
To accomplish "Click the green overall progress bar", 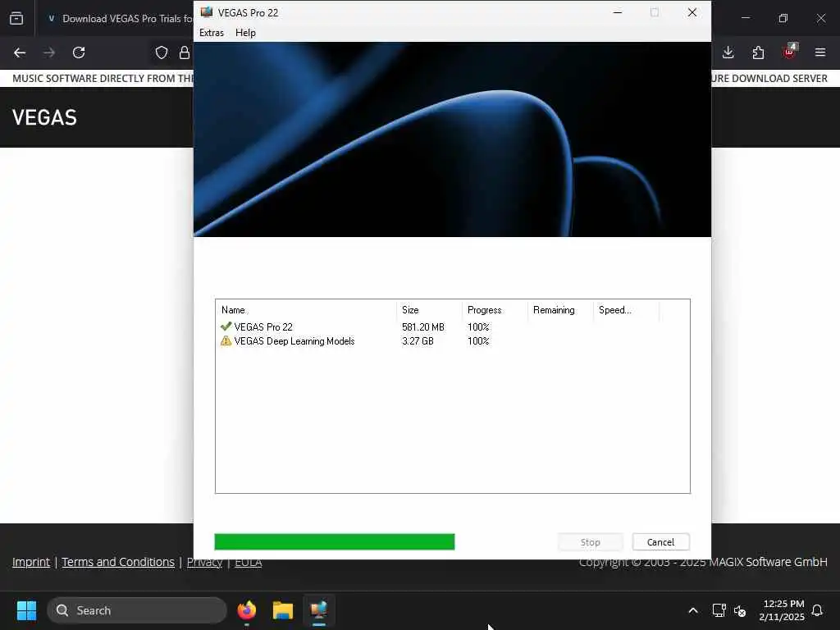I will [x=335, y=541].
